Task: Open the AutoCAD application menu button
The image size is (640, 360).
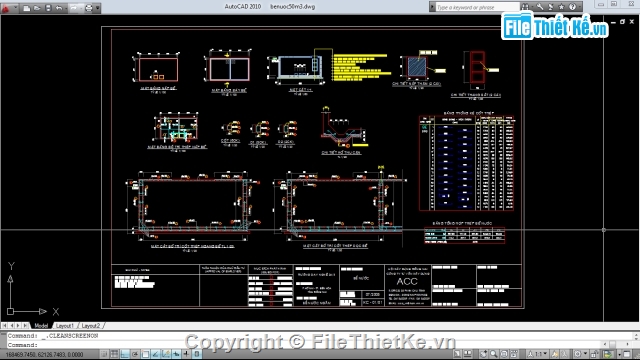Action: pos(6,7)
